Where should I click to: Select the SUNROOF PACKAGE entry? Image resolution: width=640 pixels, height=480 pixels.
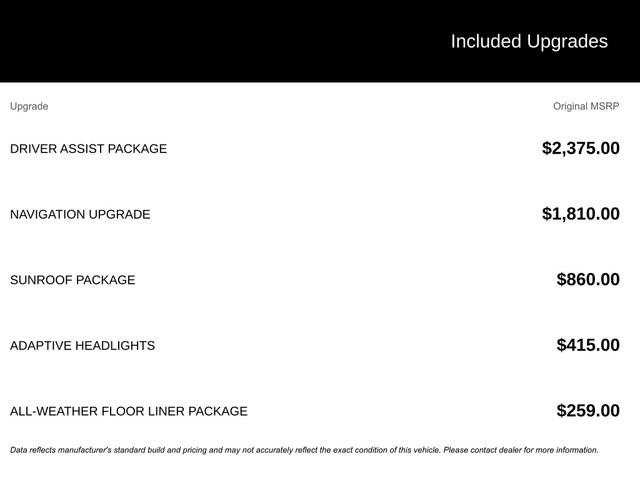[x=73, y=280]
